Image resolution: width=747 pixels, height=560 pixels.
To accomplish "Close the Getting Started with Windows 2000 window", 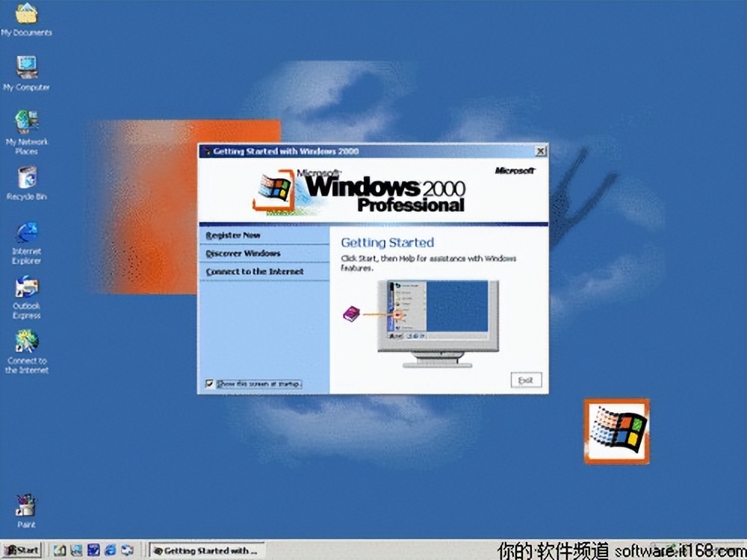I will 540,152.
